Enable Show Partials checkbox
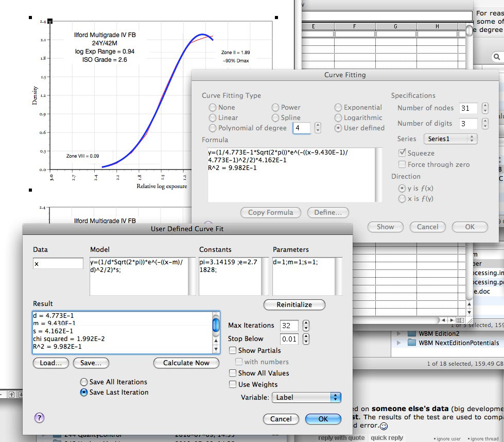 point(233,350)
